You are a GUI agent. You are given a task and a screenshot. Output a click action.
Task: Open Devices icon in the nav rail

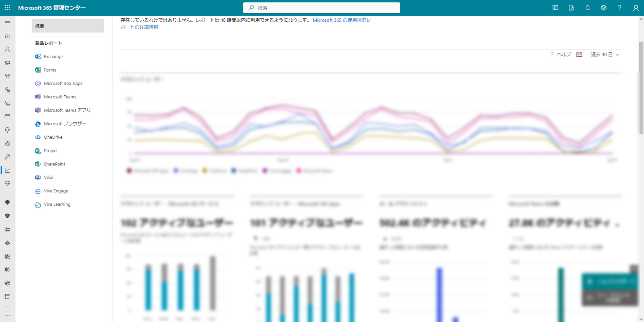8,63
